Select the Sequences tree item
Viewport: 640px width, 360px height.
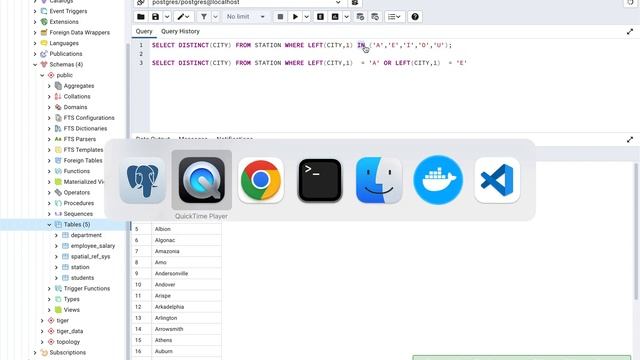(x=78, y=213)
